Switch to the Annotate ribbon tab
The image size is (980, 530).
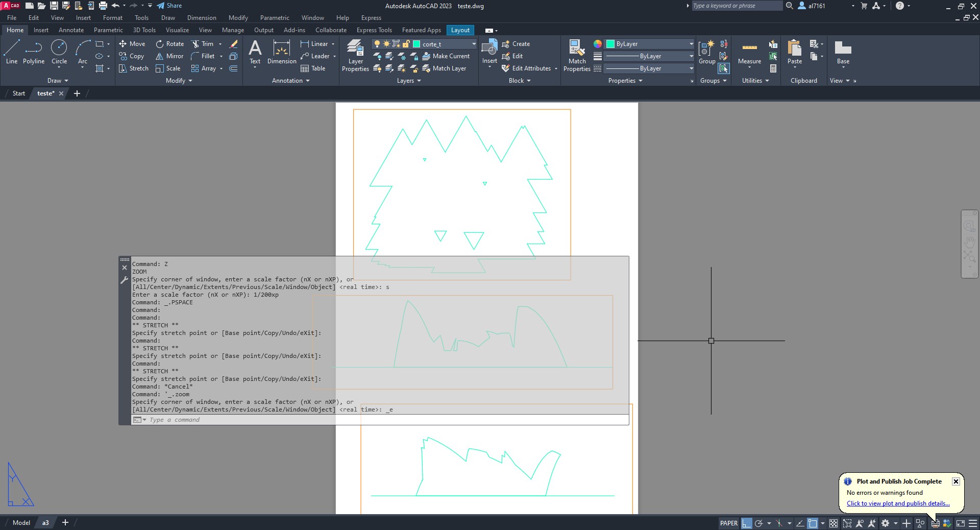coord(71,30)
